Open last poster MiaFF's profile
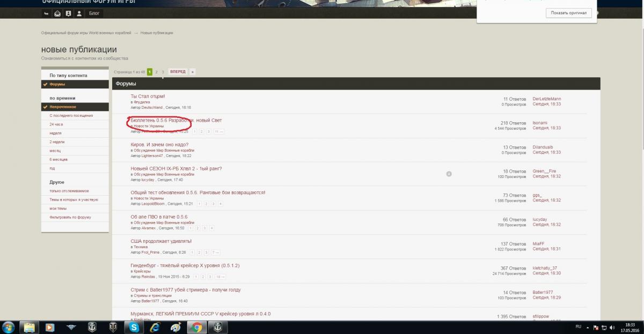This screenshot has width=644, height=334. click(x=538, y=244)
